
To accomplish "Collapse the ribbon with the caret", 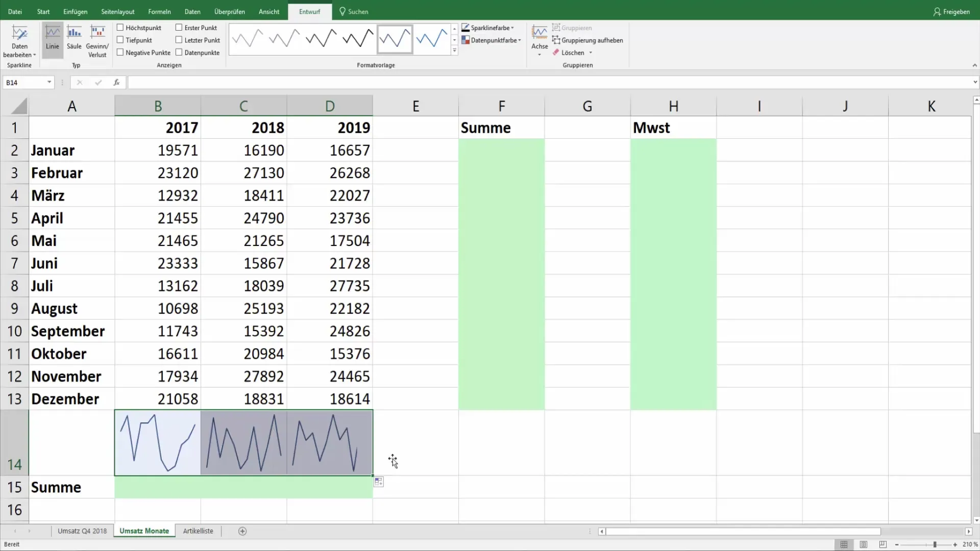I will point(974,65).
